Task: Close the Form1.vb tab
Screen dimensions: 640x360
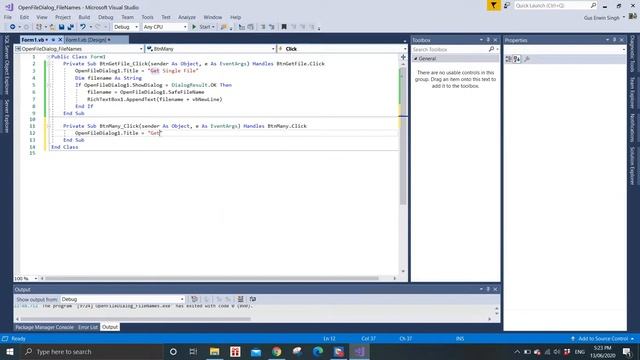Action: tap(60, 40)
